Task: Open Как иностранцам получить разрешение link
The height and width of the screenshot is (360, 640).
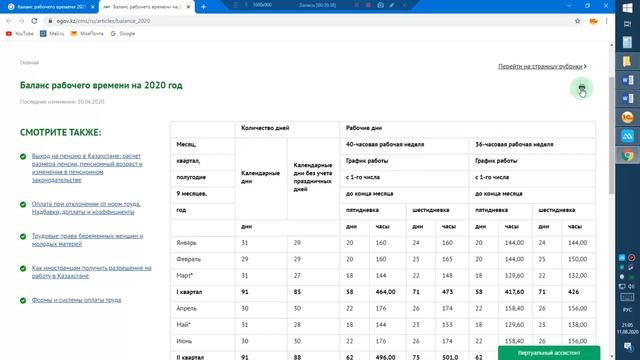Action: point(91,272)
